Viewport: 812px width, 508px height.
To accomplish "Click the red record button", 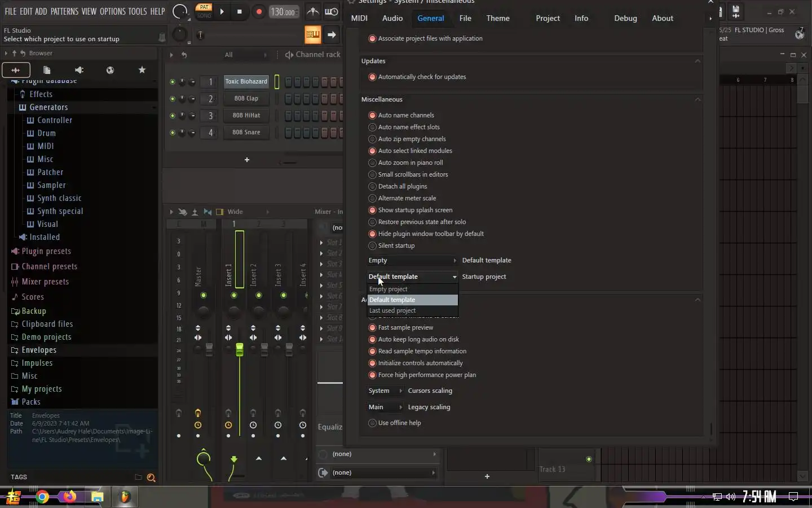I will coord(259,11).
